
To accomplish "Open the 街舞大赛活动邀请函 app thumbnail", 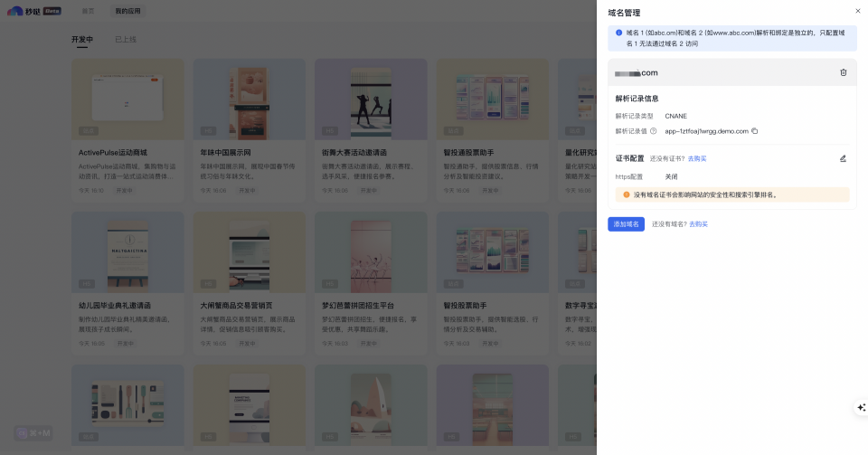I will (370, 96).
